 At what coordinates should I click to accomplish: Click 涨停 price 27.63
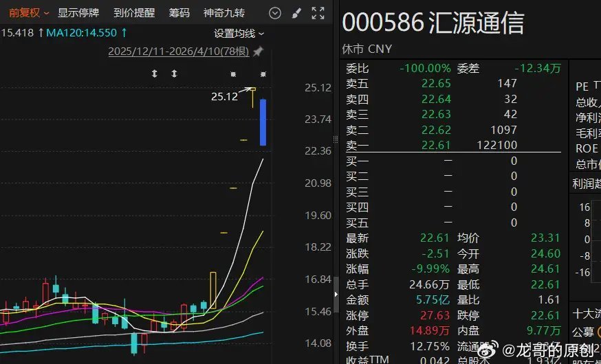pos(435,315)
